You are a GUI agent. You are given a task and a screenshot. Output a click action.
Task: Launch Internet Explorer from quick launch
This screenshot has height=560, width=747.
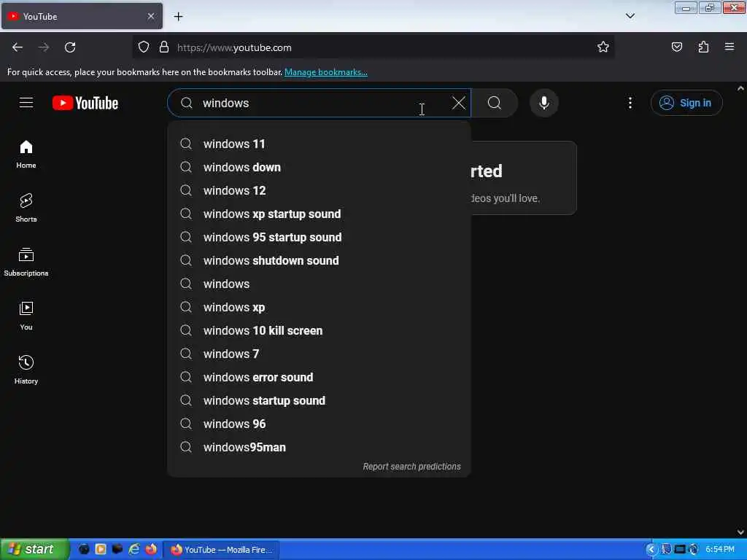(134, 549)
